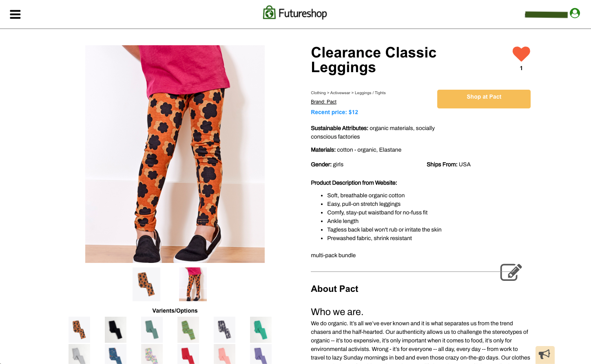This screenshot has height=364, width=591.
Task: Select the orange floral leggings variant
Action: pos(79,330)
